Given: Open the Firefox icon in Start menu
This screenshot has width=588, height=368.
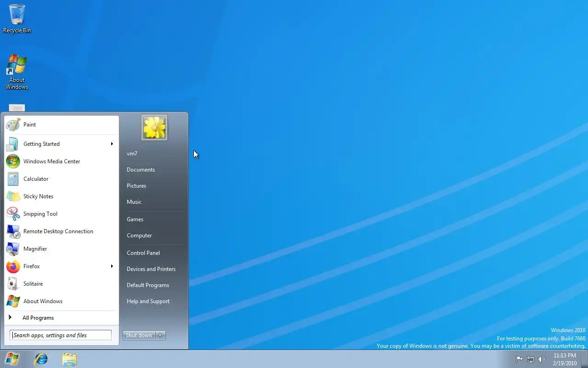Looking at the screenshot, I should tap(13, 266).
